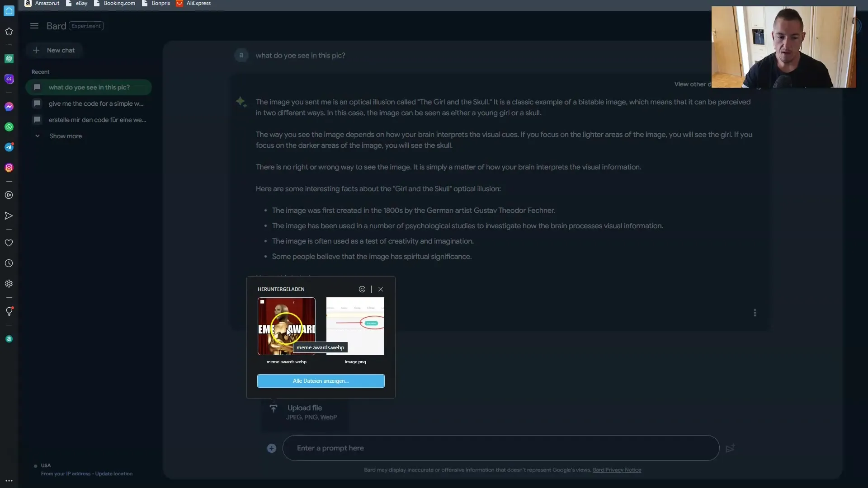This screenshot has height=488, width=868.
Task: Close the download notification dialog
Action: [x=381, y=289]
